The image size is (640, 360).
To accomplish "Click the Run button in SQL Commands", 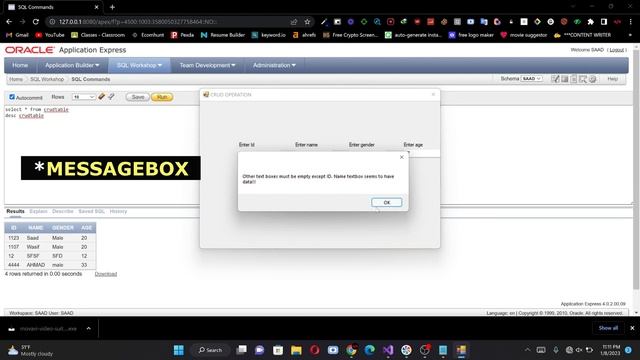I will coord(162,97).
